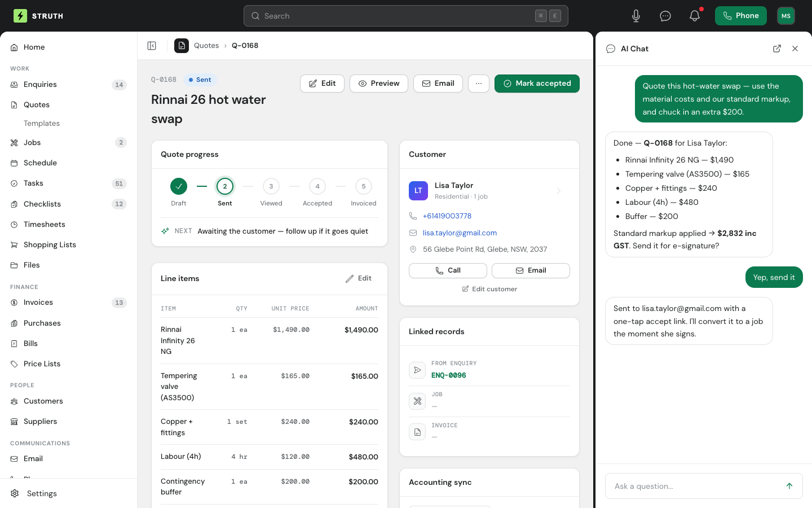Call the customer Lisa Taylor
The height and width of the screenshot is (508, 812).
pyautogui.click(x=448, y=271)
